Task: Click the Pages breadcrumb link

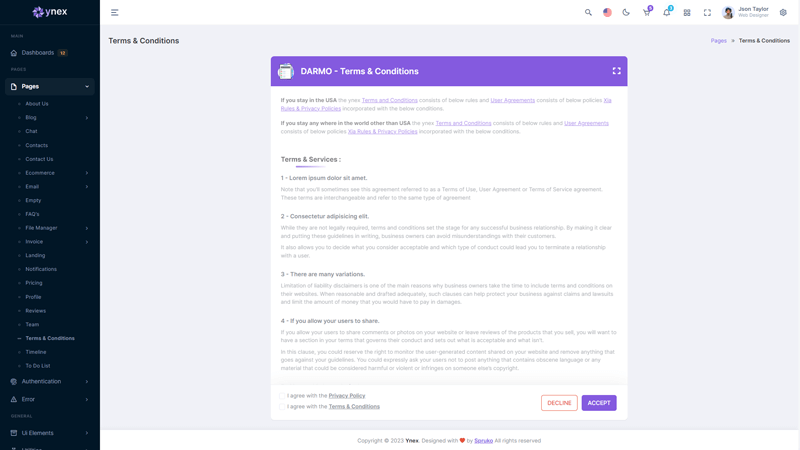Action: pyautogui.click(x=718, y=41)
